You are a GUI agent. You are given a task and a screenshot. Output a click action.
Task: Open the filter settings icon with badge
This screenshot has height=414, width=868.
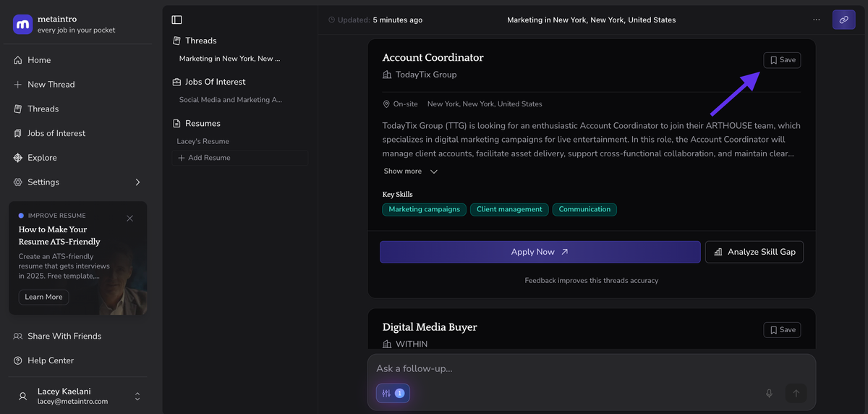tap(393, 393)
